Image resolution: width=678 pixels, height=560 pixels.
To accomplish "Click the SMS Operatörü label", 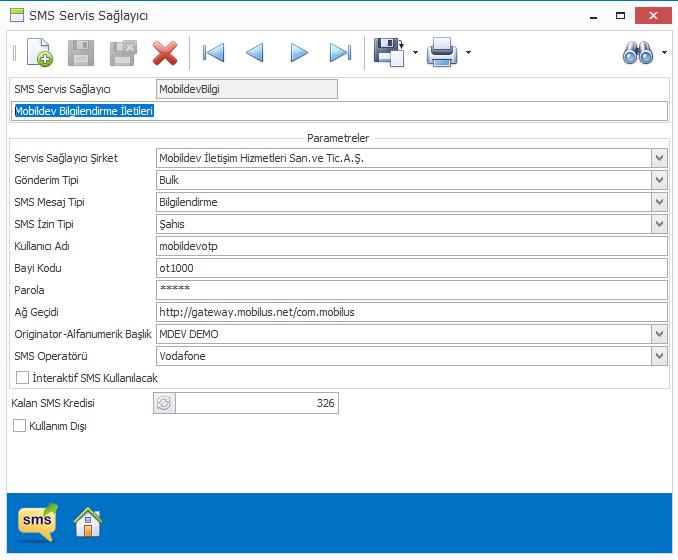I will pos(51,356).
